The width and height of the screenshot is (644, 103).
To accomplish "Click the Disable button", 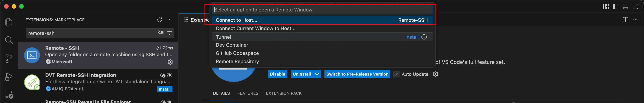I will click(278, 74).
